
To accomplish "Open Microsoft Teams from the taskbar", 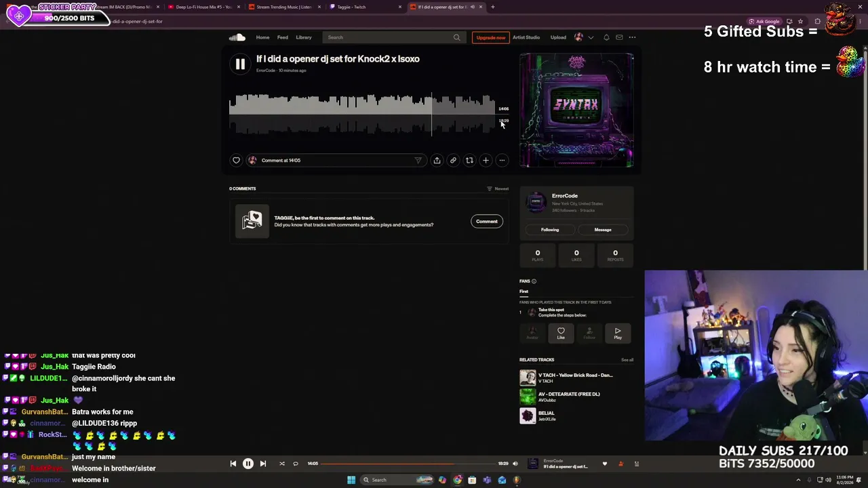I will [x=487, y=480].
